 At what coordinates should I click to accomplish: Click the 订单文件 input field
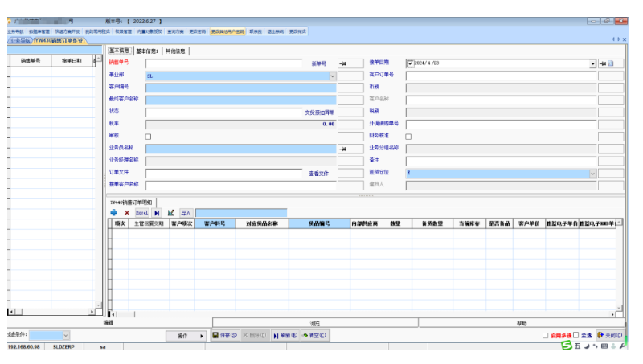(224, 174)
